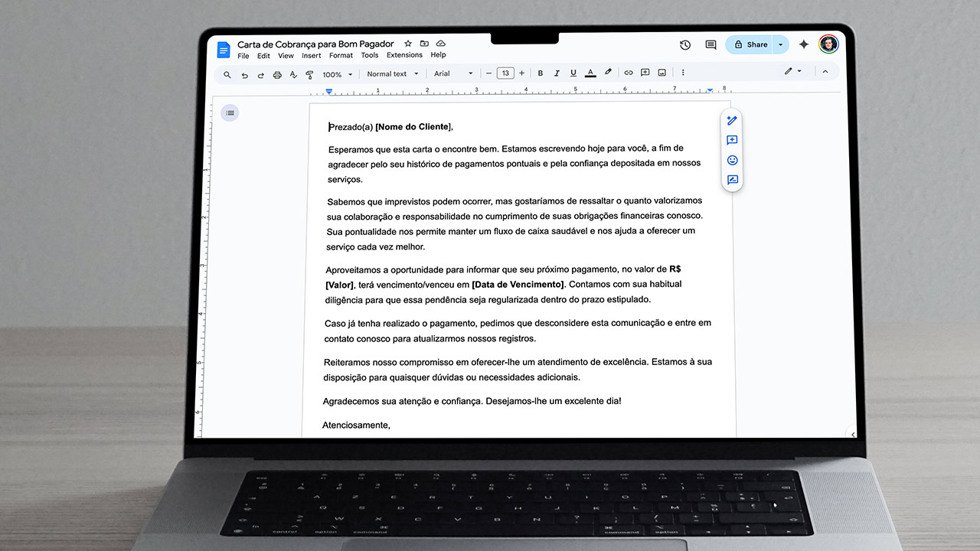Star the document as favorite
980x551 pixels.
pos(408,44)
